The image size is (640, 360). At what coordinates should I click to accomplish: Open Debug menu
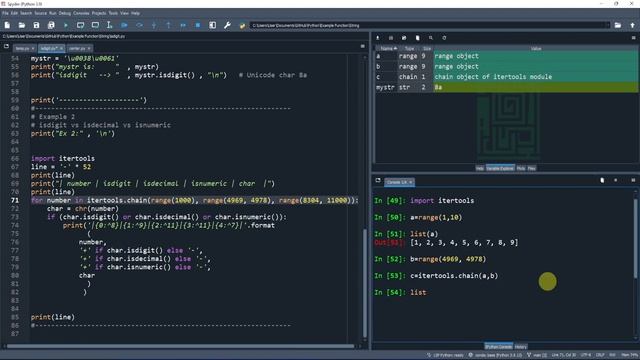click(65, 13)
